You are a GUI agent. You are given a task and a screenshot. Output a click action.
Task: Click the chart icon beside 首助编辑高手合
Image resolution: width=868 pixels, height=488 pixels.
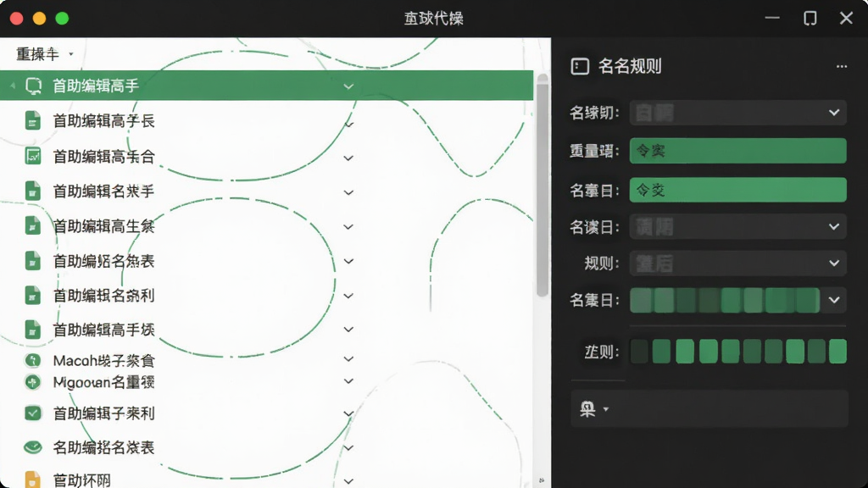click(x=33, y=156)
